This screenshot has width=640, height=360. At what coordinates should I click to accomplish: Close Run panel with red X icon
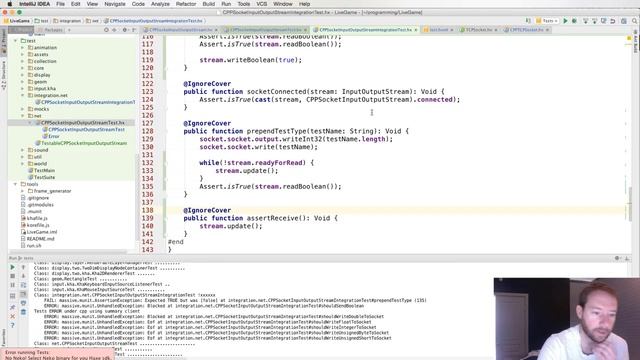pyautogui.click(x=12, y=316)
